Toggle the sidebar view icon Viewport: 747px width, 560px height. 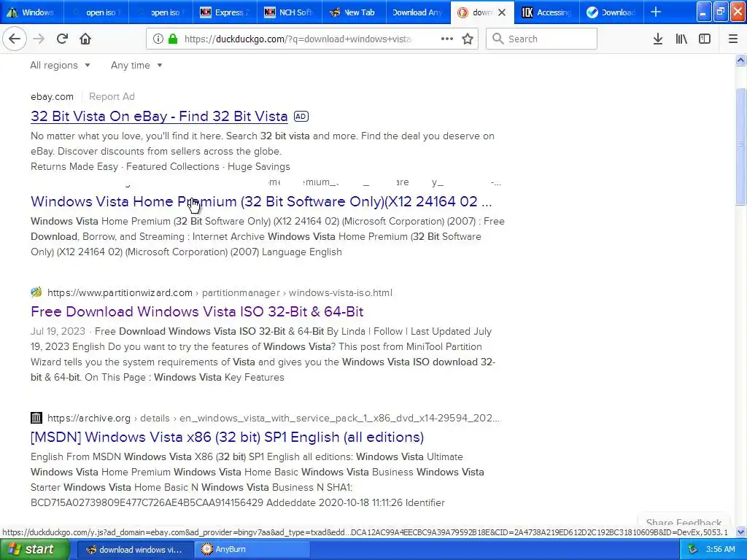pos(705,39)
